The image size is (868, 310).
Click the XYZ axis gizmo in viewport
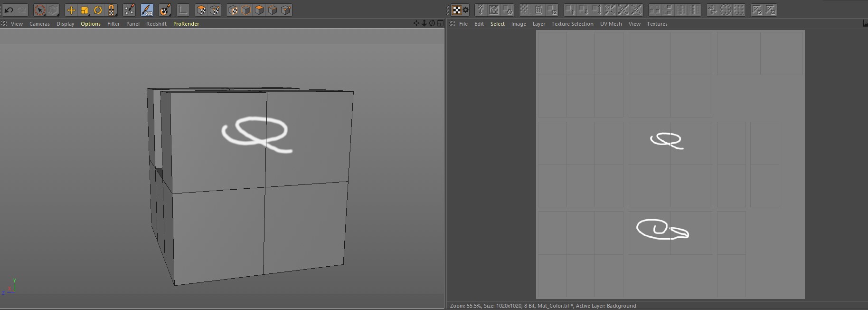[x=9, y=287]
